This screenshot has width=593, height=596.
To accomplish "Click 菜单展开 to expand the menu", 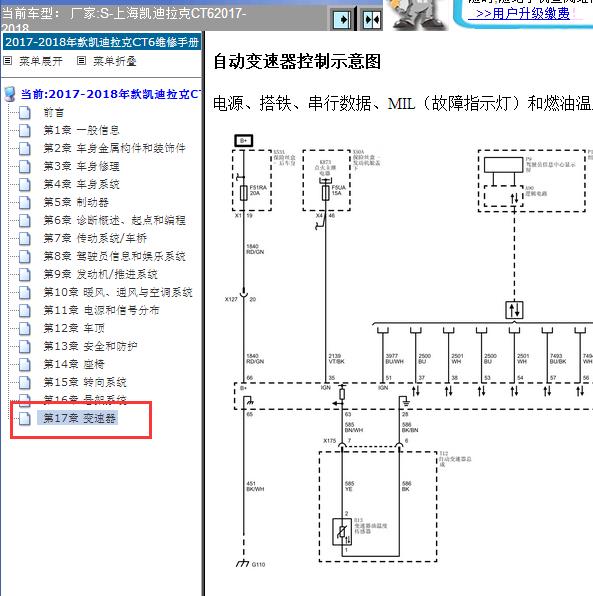I will [41, 61].
